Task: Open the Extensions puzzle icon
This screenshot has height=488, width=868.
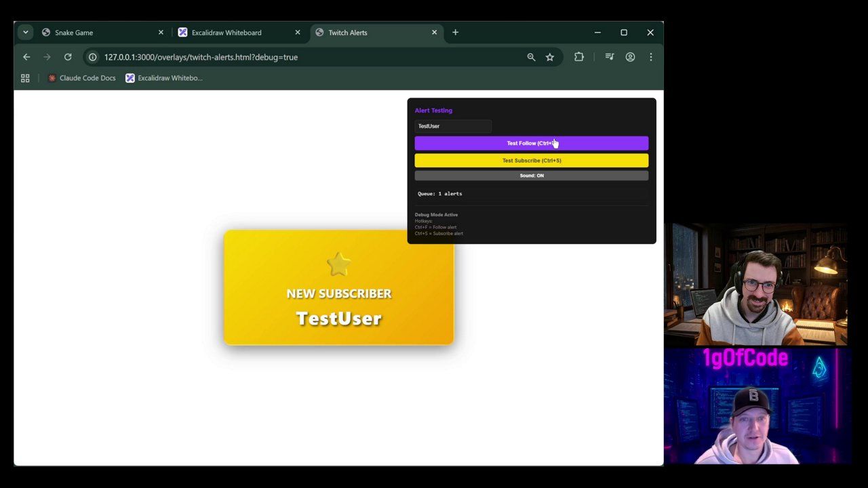Action: tap(578, 57)
